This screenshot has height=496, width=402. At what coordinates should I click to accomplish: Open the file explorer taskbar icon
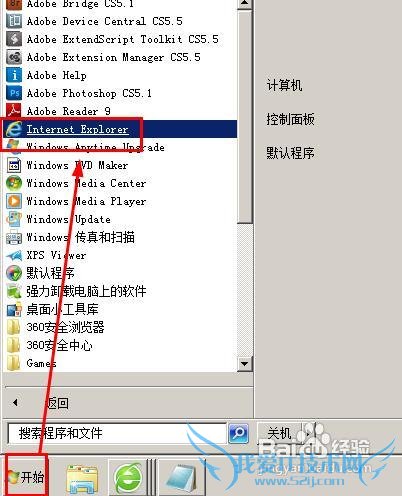pyautogui.click(x=82, y=479)
